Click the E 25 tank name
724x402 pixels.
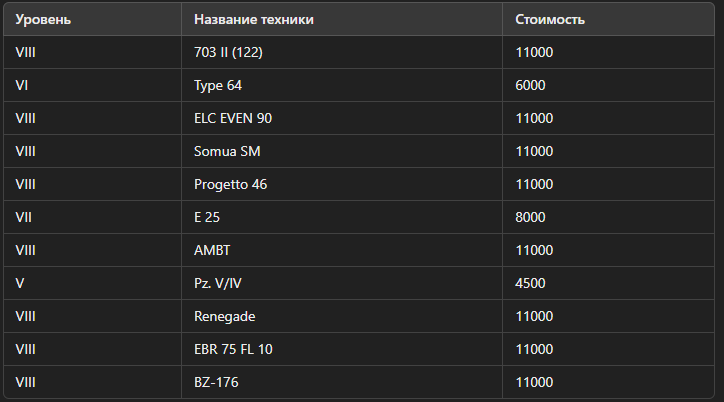click(207, 217)
